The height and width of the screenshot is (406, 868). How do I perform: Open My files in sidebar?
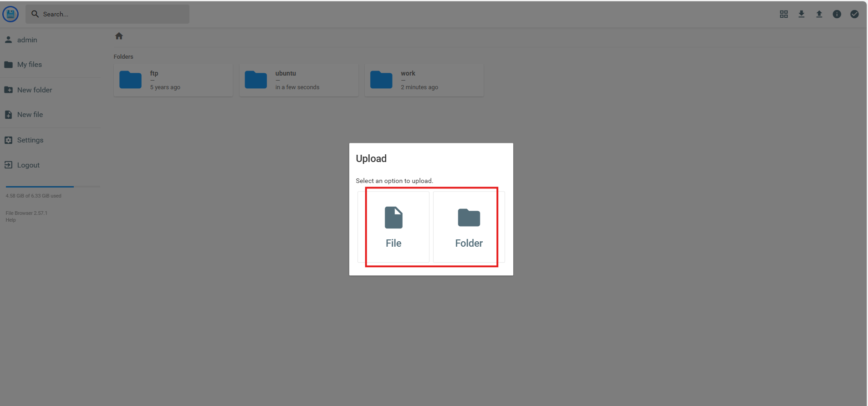tap(30, 65)
